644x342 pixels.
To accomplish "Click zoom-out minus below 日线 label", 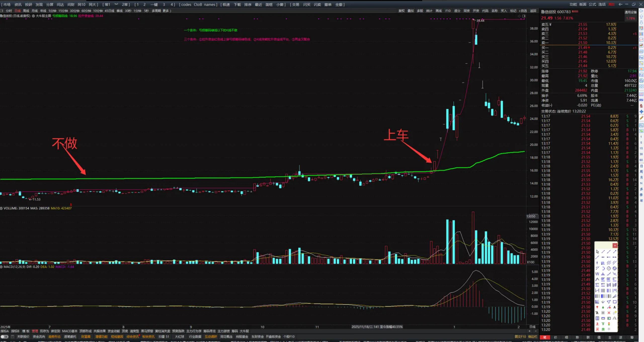I will pyautogui.click(x=536, y=331).
